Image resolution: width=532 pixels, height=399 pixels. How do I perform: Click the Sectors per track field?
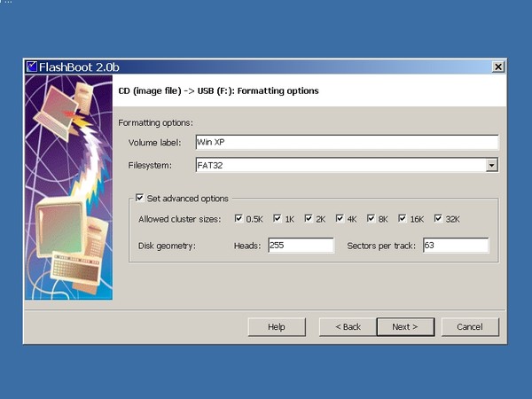(455, 245)
